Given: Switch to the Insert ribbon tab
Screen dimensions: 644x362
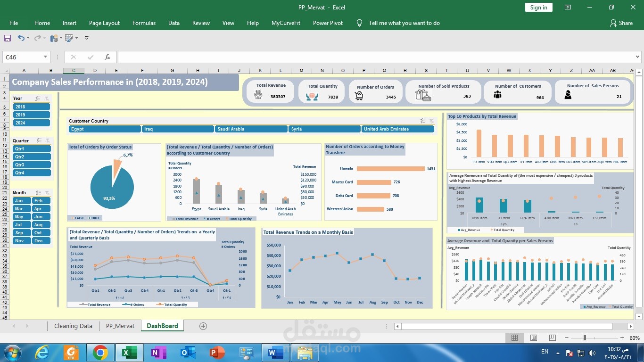Looking at the screenshot, I should pyautogui.click(x=69, y=23).
